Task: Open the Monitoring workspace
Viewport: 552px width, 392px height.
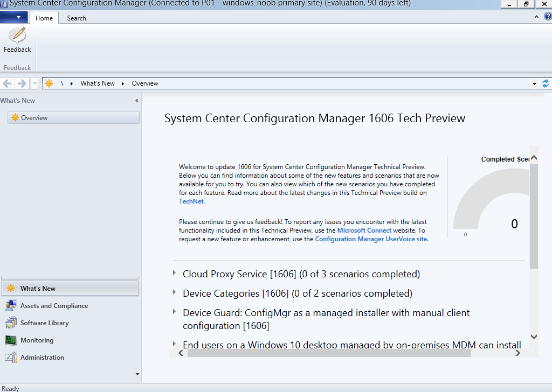Action: (x=70, y=340)
